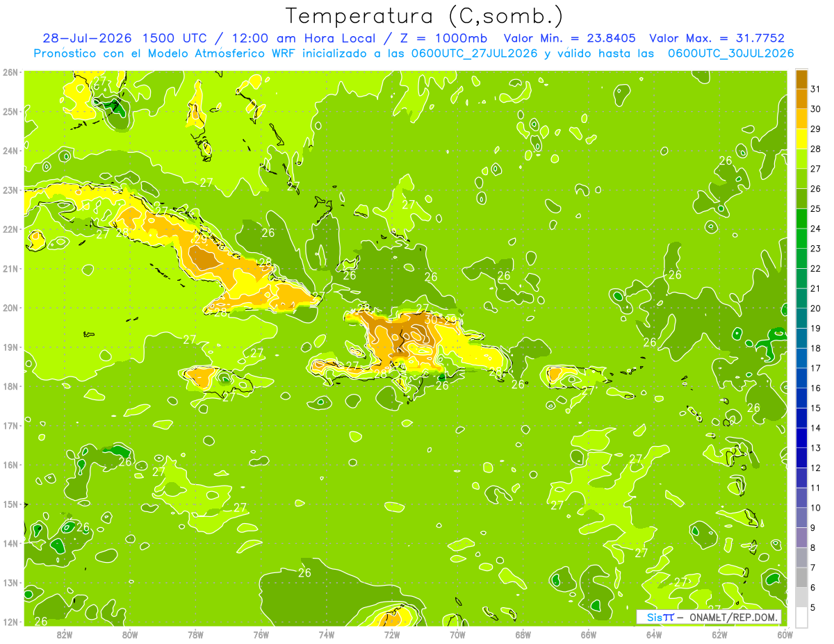Screen dimensions: 834x644
Task: Pick purple swatch between 9 and 10
Action: (801, 518)
